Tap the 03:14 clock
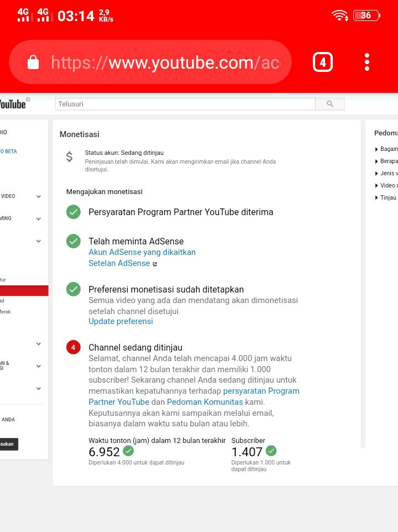 76,16
